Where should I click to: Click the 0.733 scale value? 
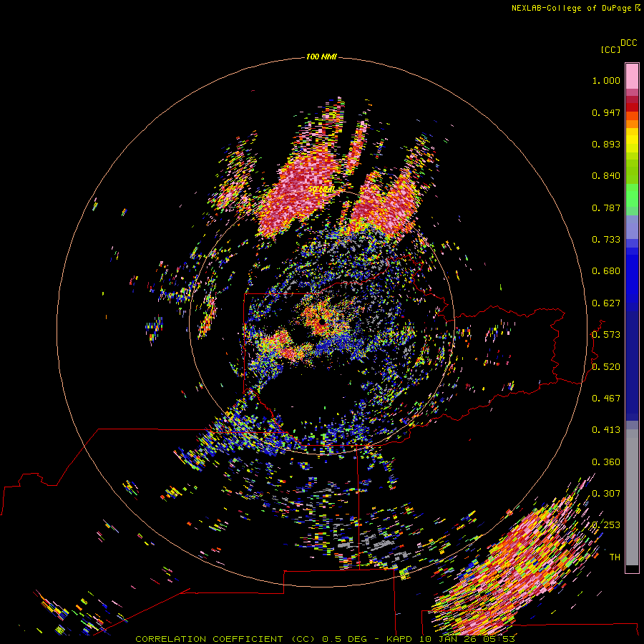tap(606, 240)
